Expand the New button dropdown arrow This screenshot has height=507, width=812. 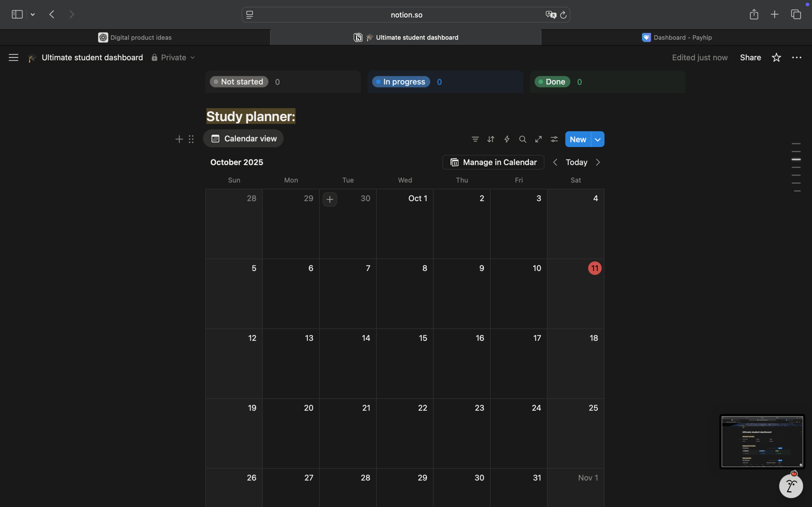[x=598, y=139]
